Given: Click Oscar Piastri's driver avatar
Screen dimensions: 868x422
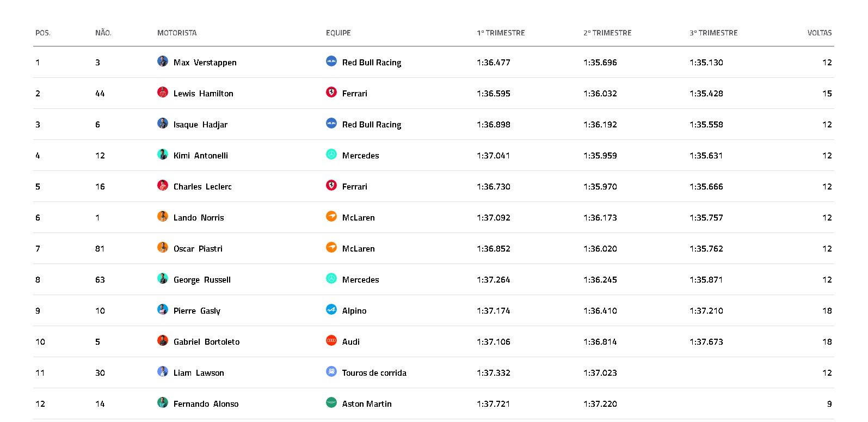Looking at the screenshot, I should 163,247.
